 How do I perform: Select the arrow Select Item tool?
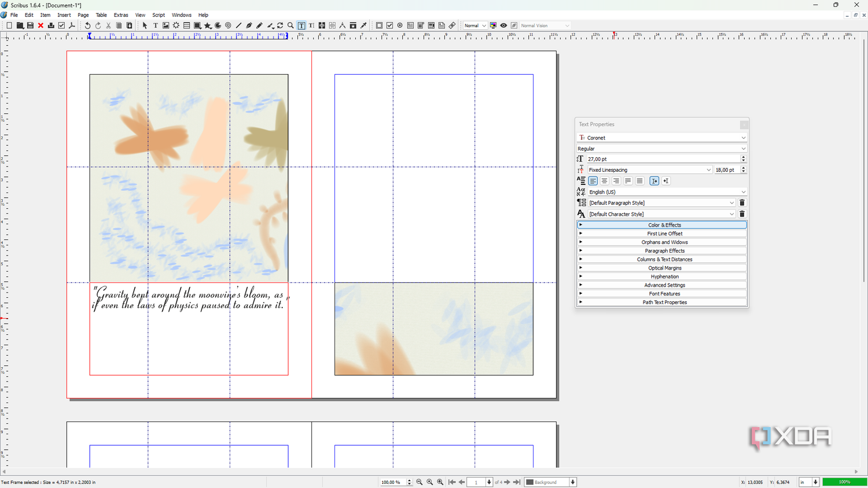[145, 25]
